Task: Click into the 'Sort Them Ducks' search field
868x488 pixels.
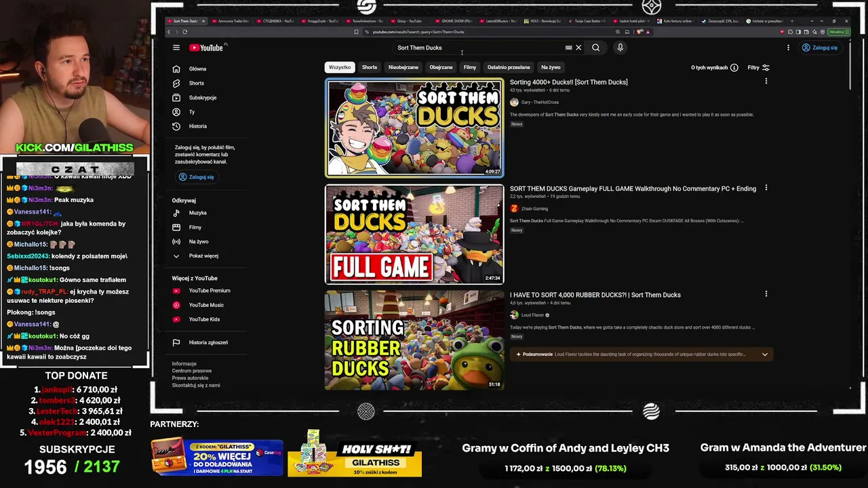Action: tap(479, 47)
